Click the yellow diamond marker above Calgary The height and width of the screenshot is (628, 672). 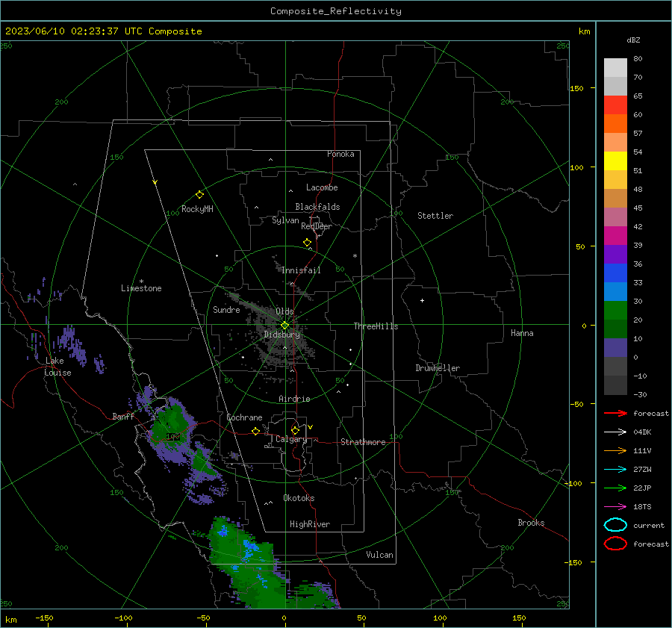[295, 430]
